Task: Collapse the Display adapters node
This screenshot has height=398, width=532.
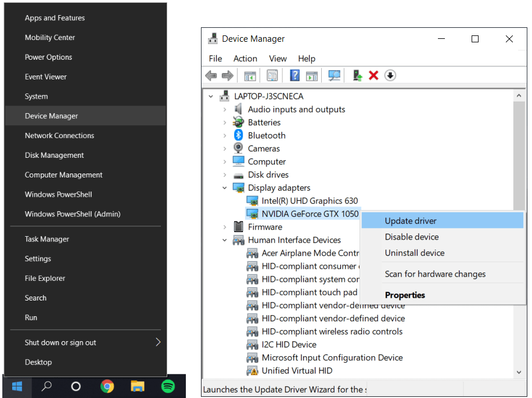Action: [x=225, y=188]
